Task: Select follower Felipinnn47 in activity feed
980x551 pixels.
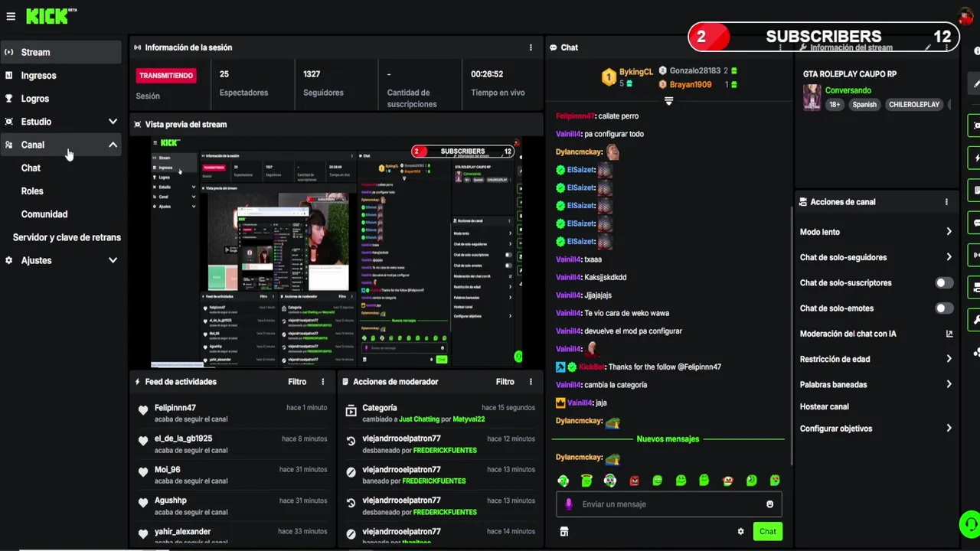Action: click(175, 408)
